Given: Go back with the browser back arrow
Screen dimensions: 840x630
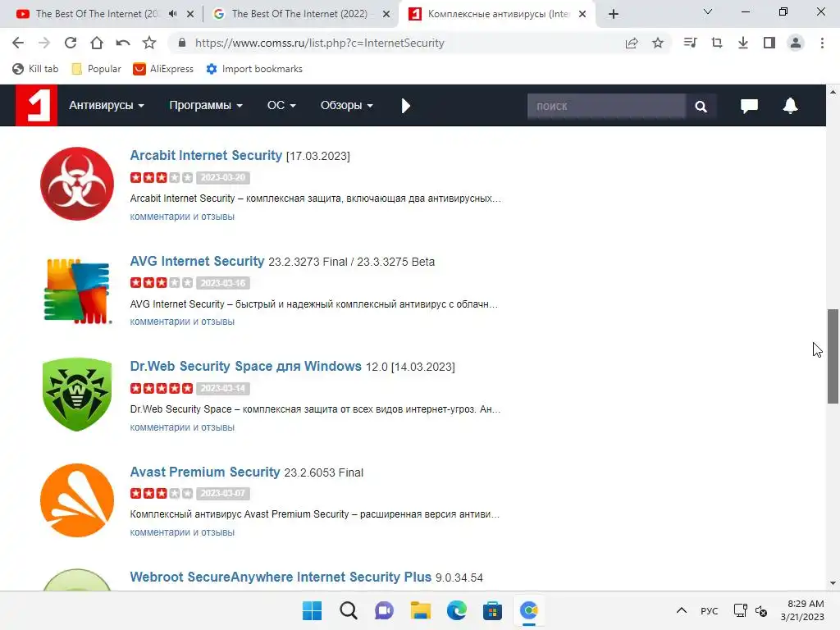Looking at the screenshot, I should 18,43.
